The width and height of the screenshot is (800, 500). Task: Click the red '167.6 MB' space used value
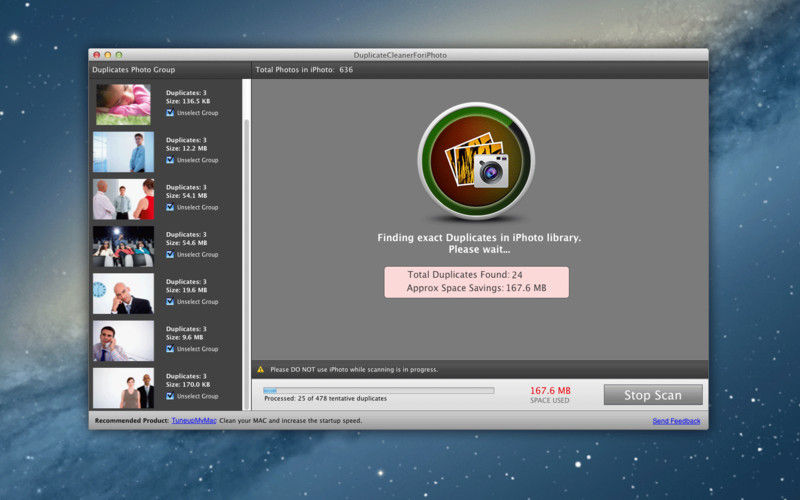(x=550, y=390)
